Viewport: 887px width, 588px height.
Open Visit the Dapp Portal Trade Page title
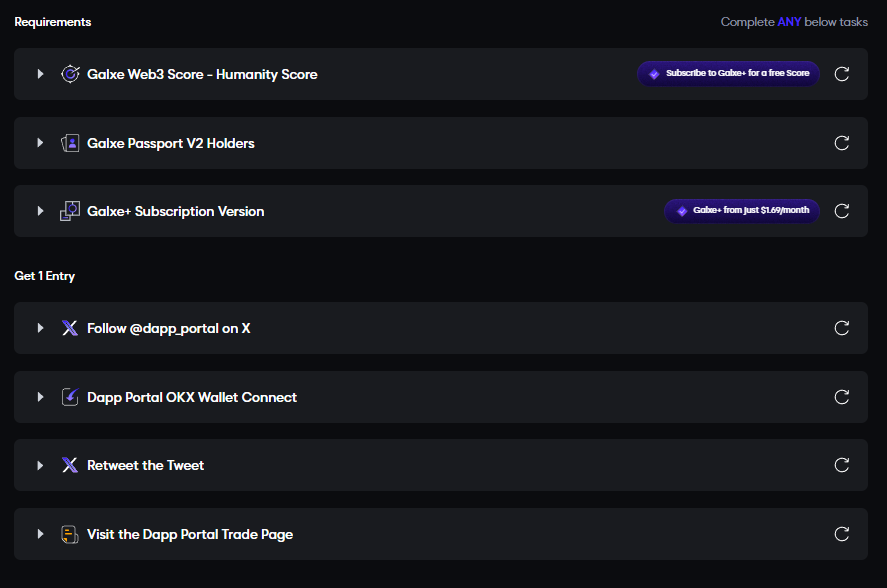[x=190, y=534]
